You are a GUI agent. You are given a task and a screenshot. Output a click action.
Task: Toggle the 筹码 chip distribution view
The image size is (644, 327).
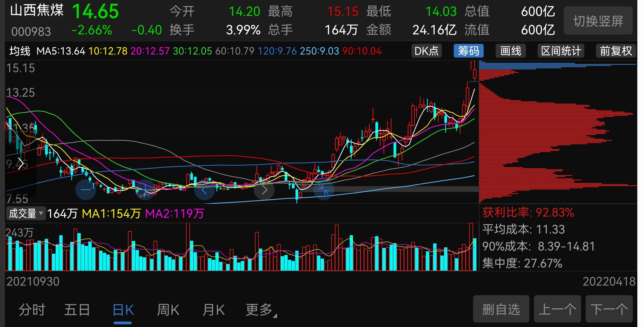point(469,51)
